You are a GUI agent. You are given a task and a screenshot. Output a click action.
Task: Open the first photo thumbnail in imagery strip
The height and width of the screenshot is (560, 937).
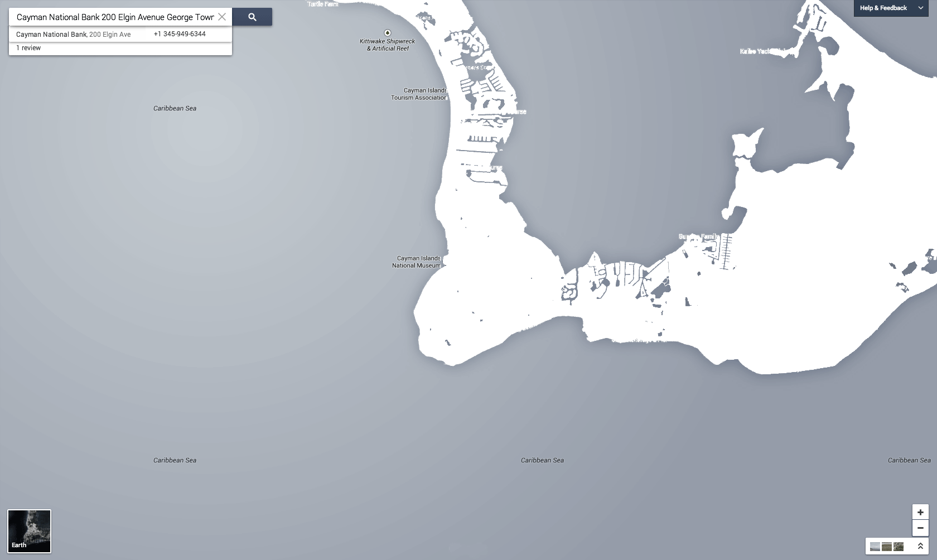pyautogui.click(x=875, y=547)
